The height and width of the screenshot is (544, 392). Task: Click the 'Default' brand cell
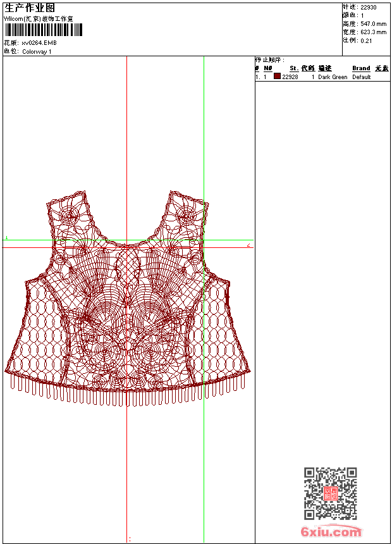click(362, 77)
